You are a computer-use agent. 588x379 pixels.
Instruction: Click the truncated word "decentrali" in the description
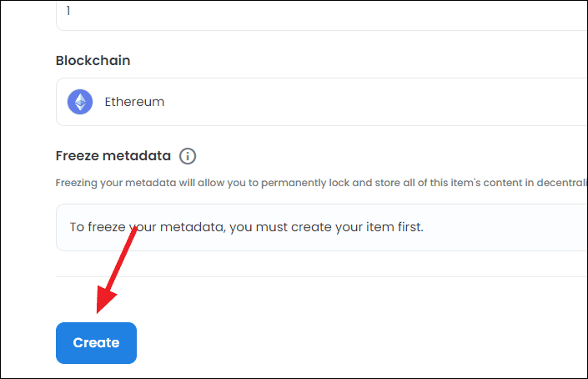point(561,183)
